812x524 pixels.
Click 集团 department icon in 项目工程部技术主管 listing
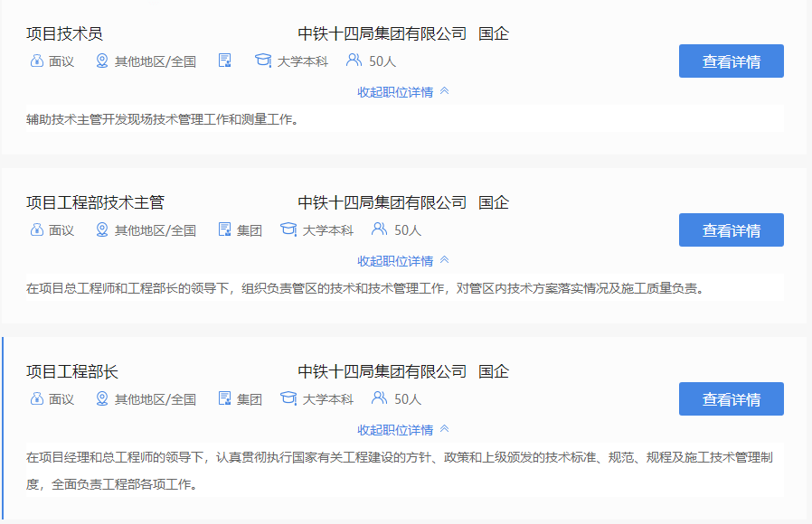click(225, 230)
